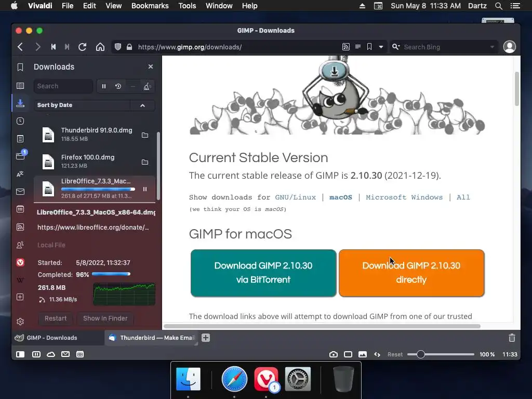Open the Wikipedia web panel
This screenshot has width=532, height=399.
pos(20,280)
